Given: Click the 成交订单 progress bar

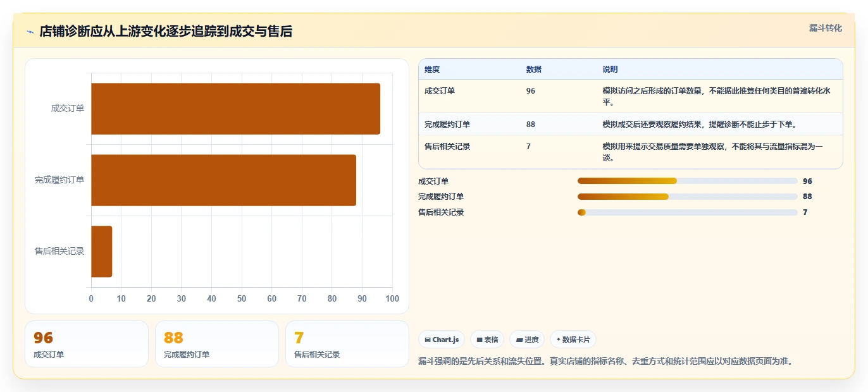Looking at the screenshot, I should pos(687,181).
